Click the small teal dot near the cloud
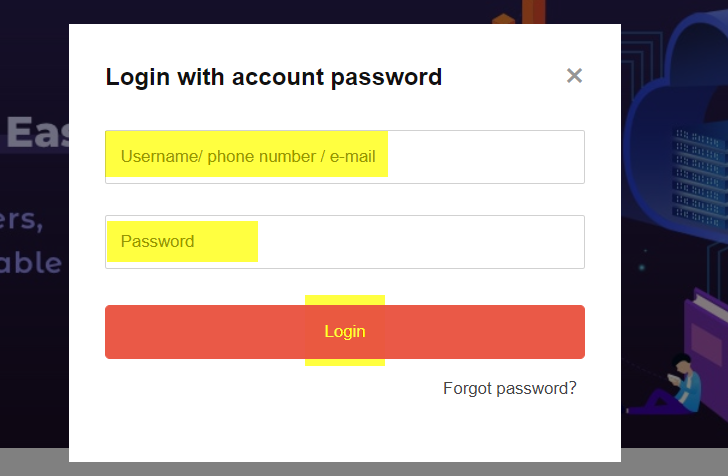 pos(642,267)
